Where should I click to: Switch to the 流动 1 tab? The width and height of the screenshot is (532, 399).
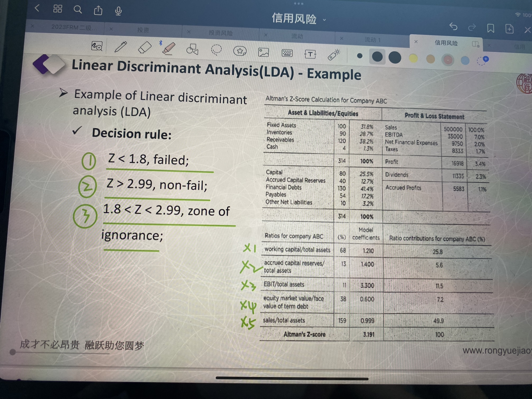(372, 40)
